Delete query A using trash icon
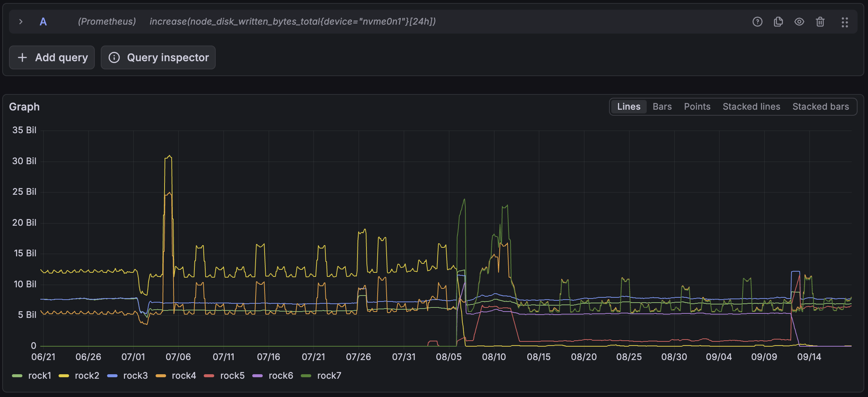This screenshot has width=868, height=397. coord(820,22)
